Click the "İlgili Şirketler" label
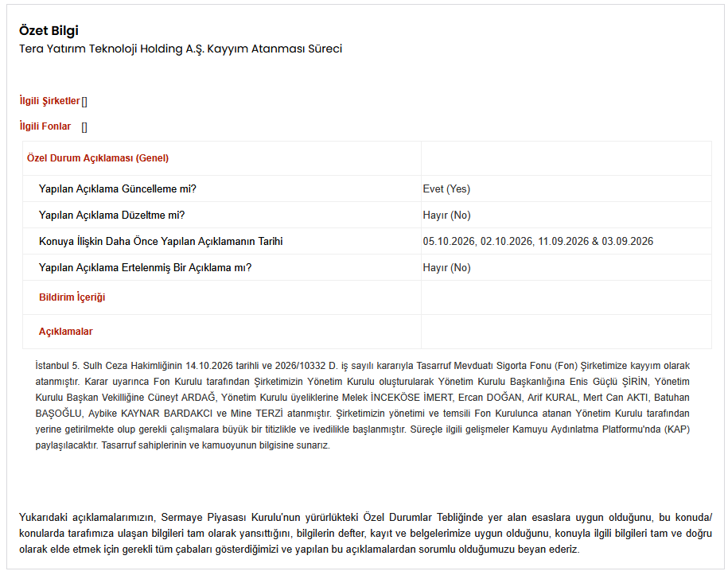The image size is (728, 575). coord(49,101)
